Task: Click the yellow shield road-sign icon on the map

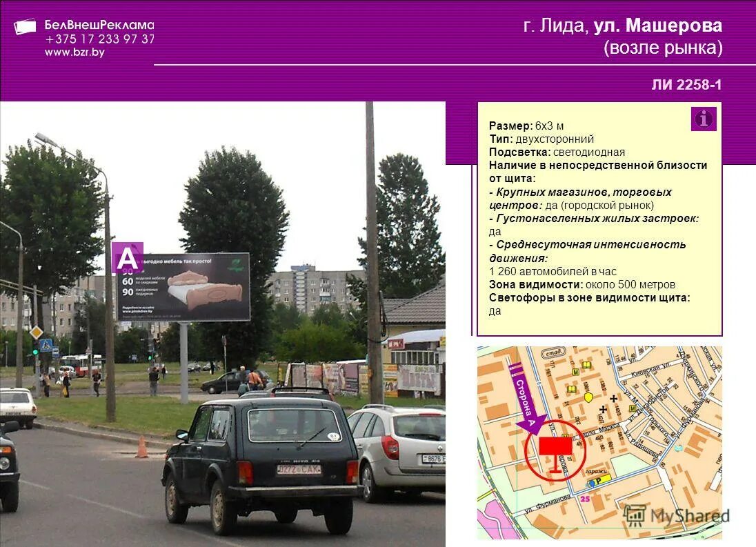Action: point(588,397)
